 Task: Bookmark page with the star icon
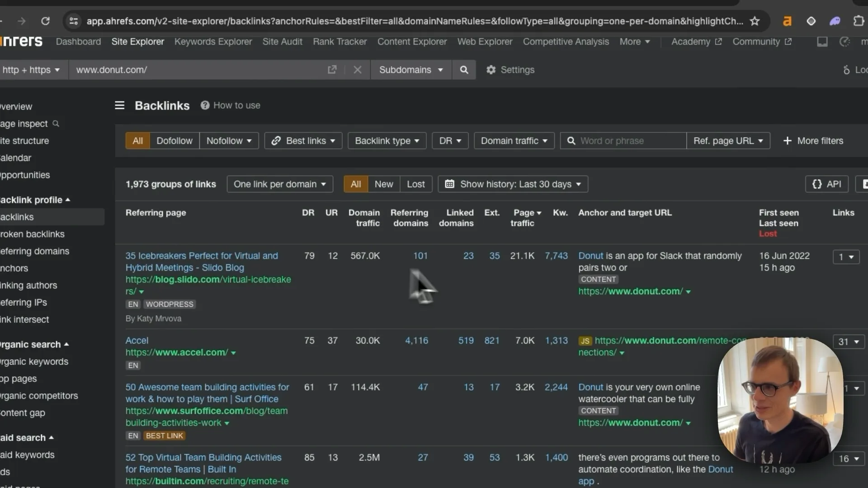(x=755, y=21)
